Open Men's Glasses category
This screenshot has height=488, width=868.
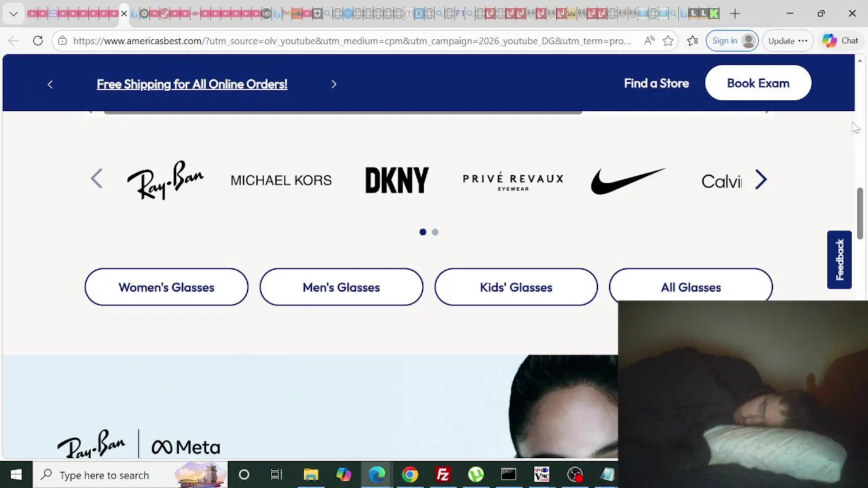coord(341,287)
